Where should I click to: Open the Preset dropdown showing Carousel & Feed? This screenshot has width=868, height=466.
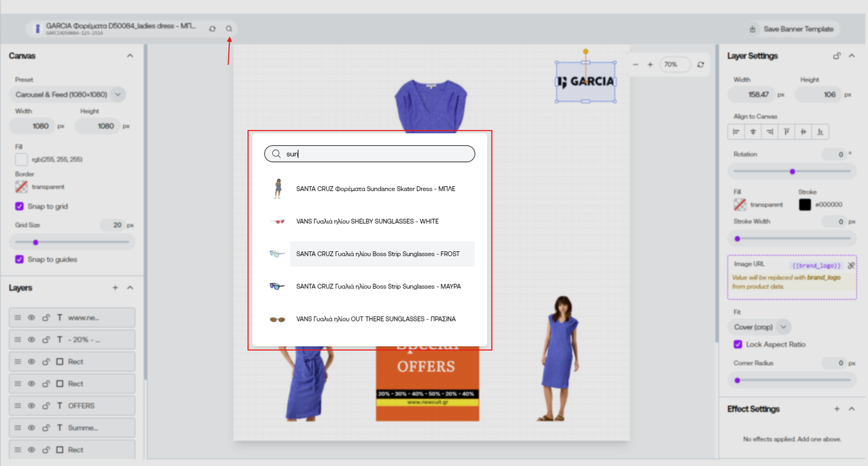pos(68,94)
